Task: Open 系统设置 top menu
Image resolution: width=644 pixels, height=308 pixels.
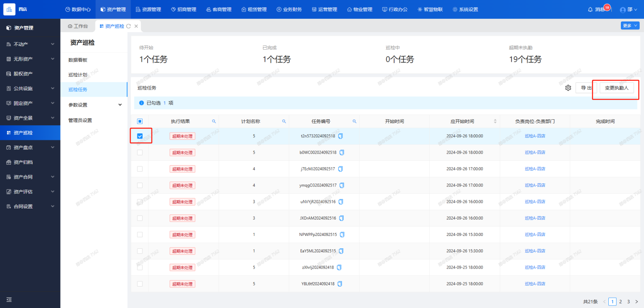Action: click(x=465, y=9)
